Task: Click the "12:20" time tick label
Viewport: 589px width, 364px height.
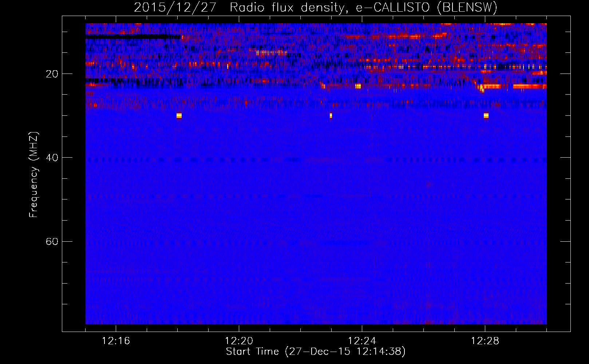Action: point(239,341)
